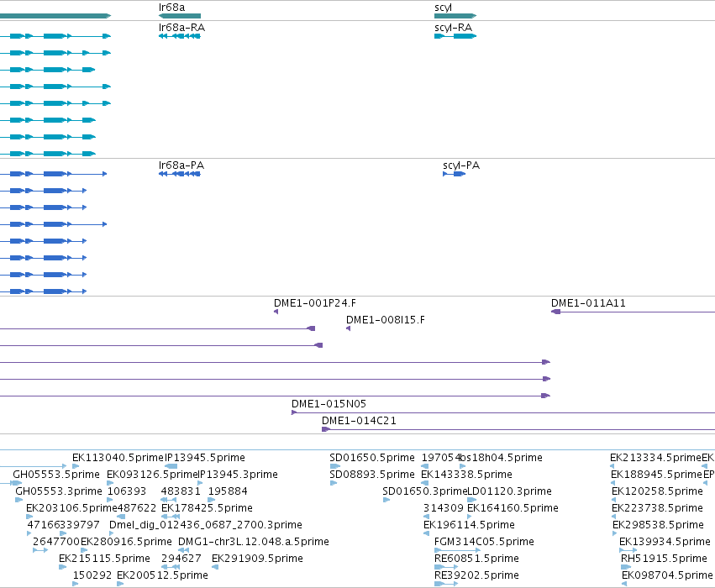This screenshot has height=588, width=715.
Task: Select SD08893.5prime EST label
Action: pyautogui.click(x=372, y=474)
